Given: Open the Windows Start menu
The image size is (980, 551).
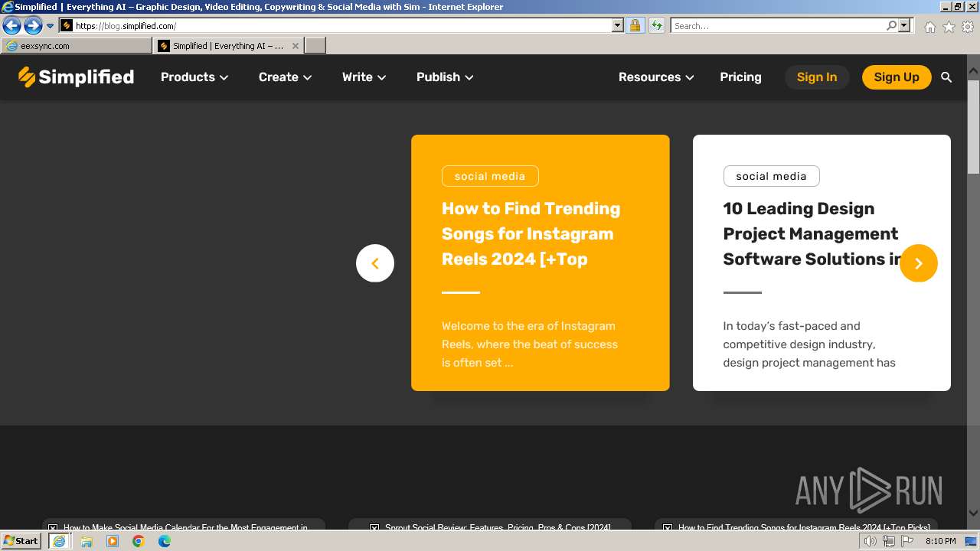Looking at the screenshot, I should 21,541.
